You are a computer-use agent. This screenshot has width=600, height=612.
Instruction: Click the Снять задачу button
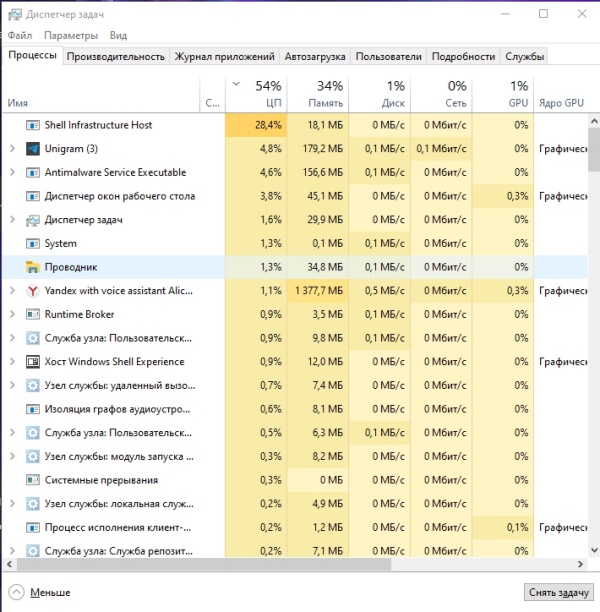tap(559, 592)
